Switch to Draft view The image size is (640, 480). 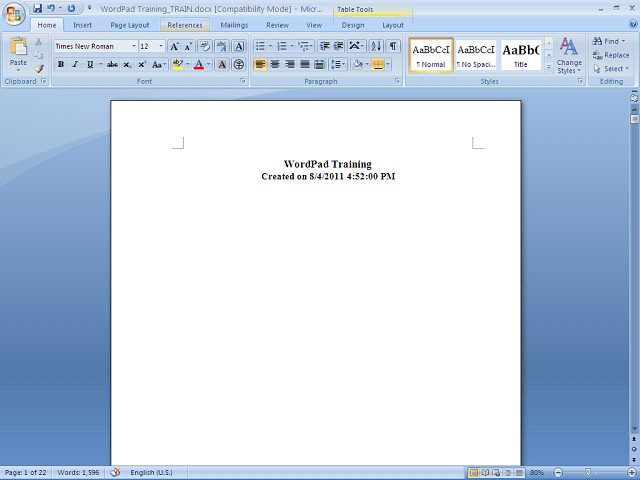point(519,473)
